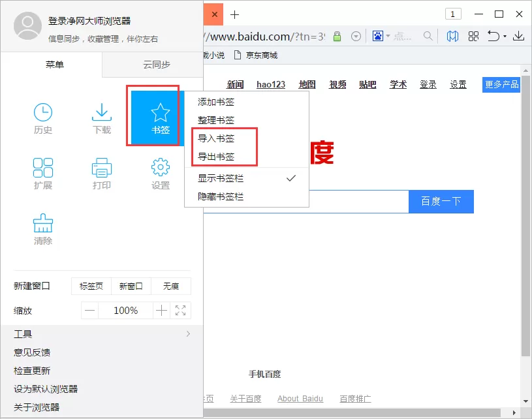Switch to the 云同步 tab
Viewport: 532px width, 419px height.
153,65
